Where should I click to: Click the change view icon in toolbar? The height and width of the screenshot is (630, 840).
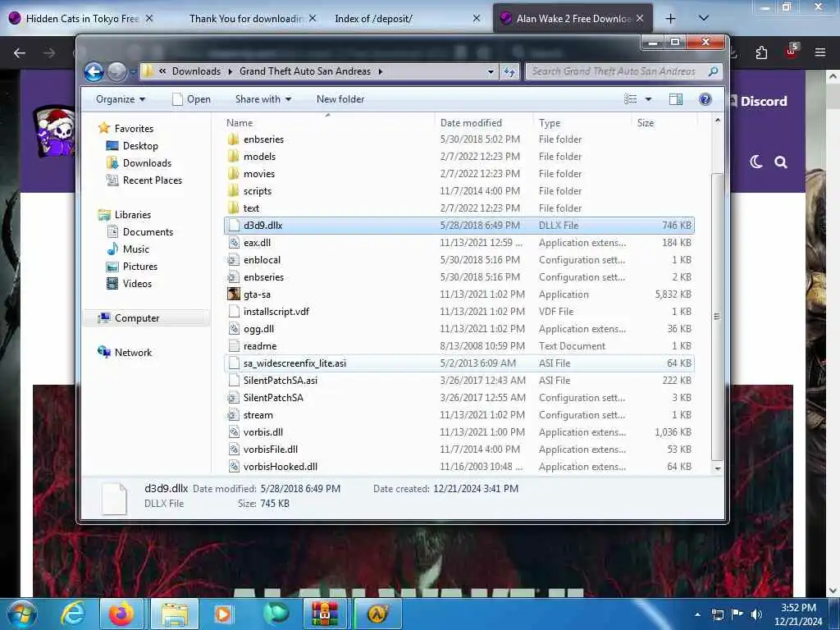631,99
